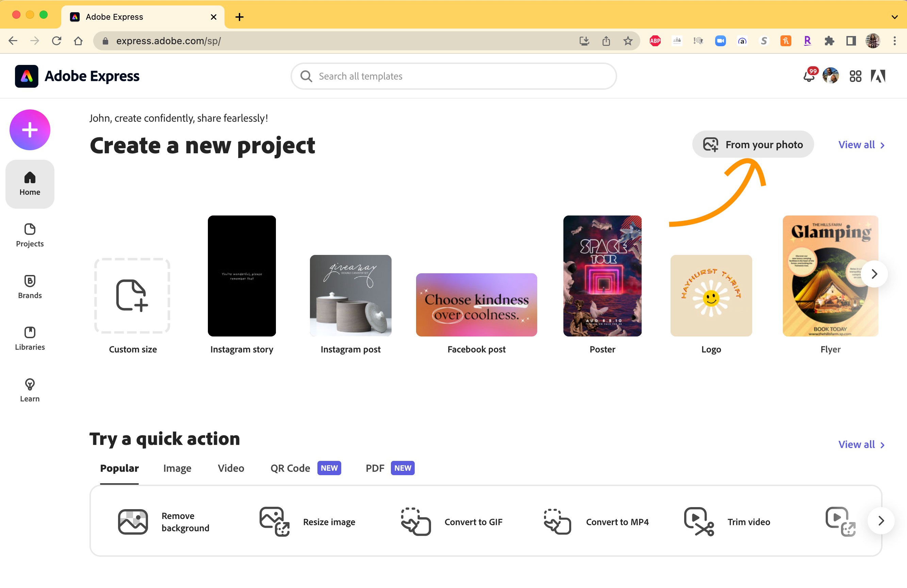This screenshot has height=588, width=907.
Task: Switch to the Video quick action tab
Action: click(231, 468)
